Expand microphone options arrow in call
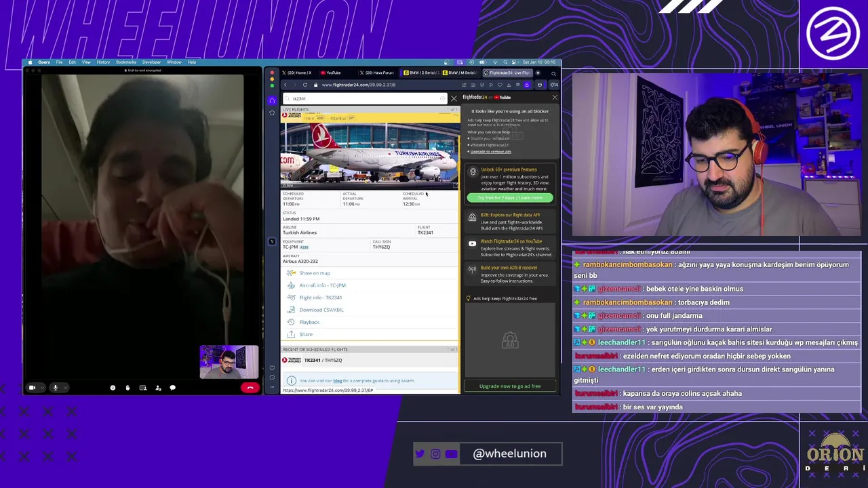Viewport: 868px width, 488px height. coord(66,388)
